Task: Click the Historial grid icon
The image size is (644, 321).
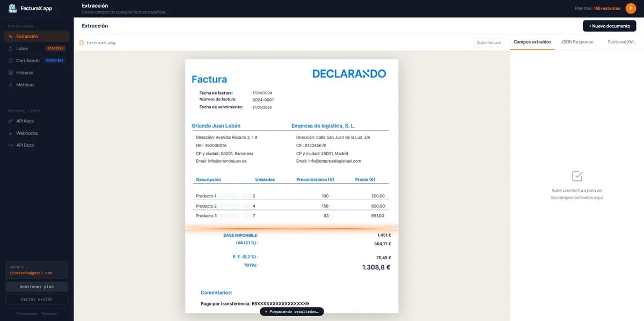Action: [11, 72]
